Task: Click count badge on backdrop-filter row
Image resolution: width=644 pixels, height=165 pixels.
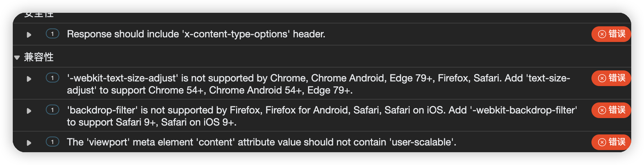Action: click(53, 110)
